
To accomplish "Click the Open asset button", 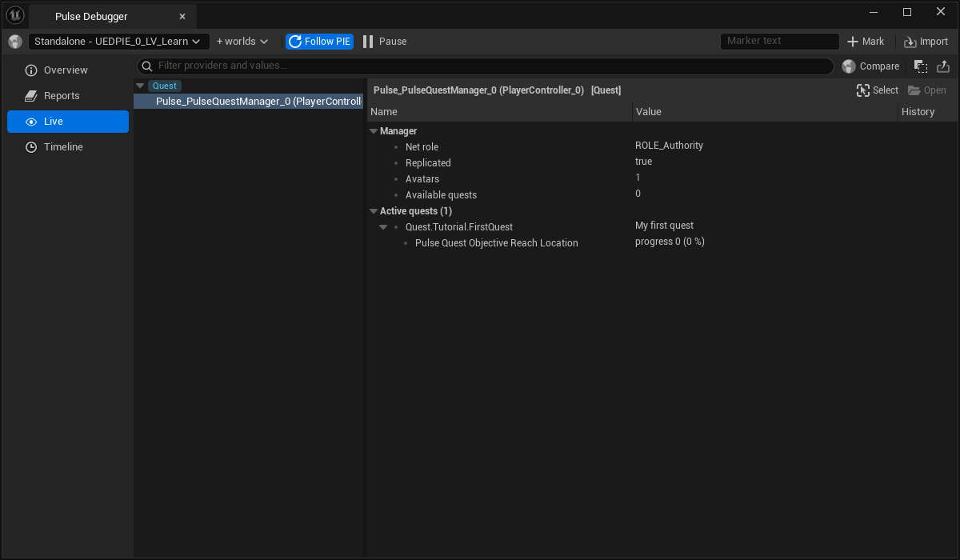I will click(x=927, y=90).
